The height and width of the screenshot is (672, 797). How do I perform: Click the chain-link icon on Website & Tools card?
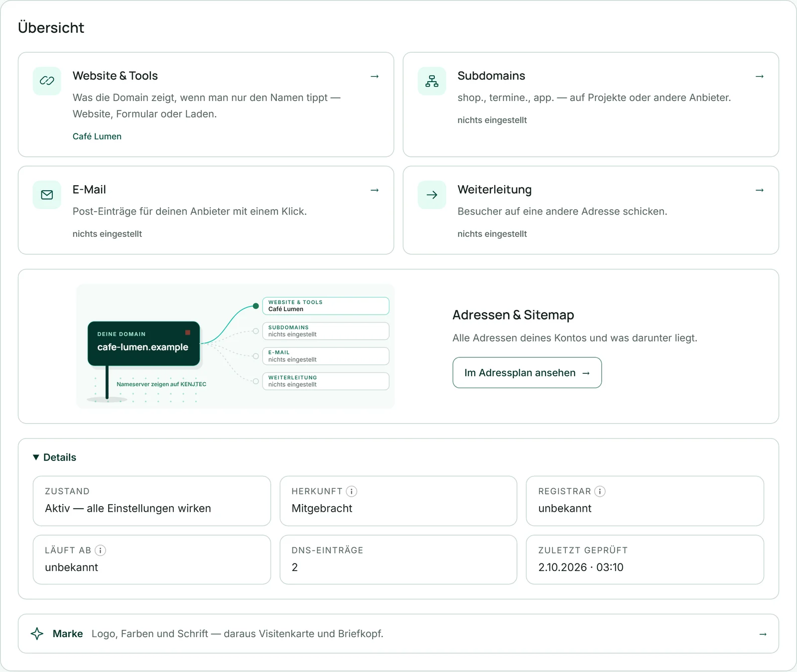pos(47,81)
